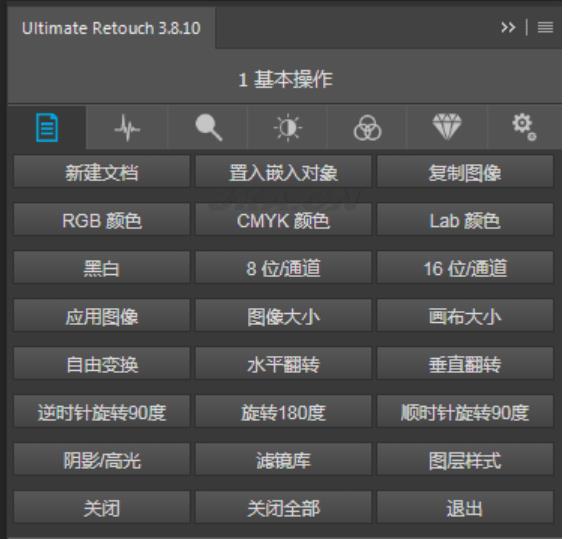Select the Ultimate Retouch 3.8.10 tab
The height and width of the screenshot is (539, 568).
[x=111, y=28]
